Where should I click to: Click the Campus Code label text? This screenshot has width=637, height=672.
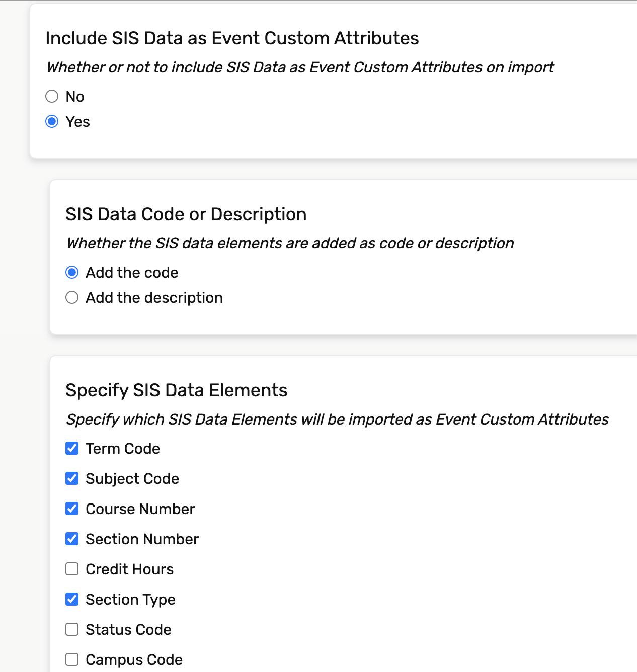click(x=134, y=659)
